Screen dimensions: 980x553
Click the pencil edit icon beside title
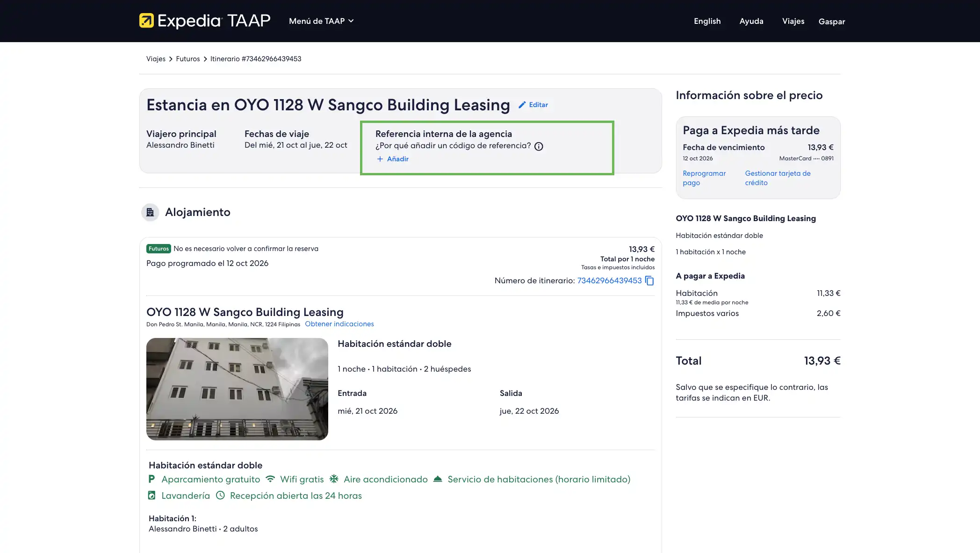(522, 105)
